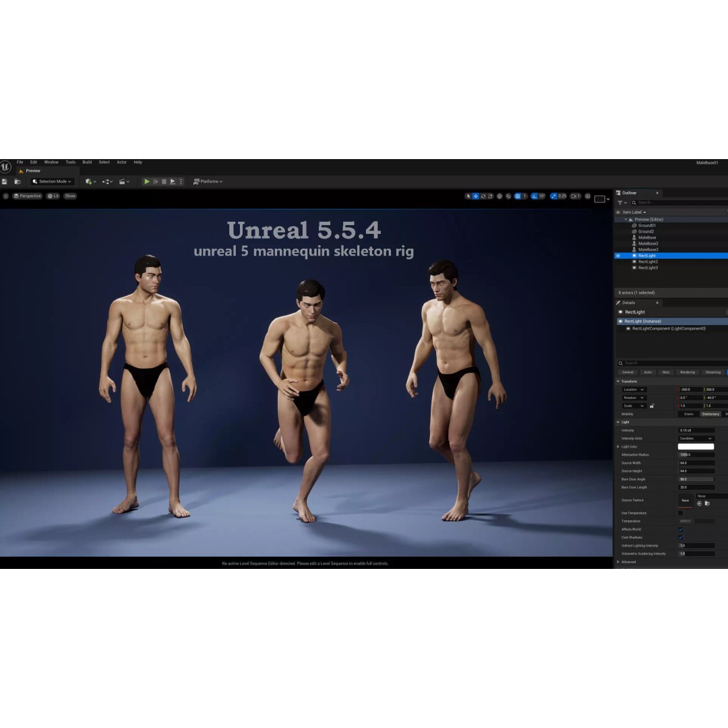Open the Tools menu
The height and width of the screenshot is (728, 728).
click(70, 162)
